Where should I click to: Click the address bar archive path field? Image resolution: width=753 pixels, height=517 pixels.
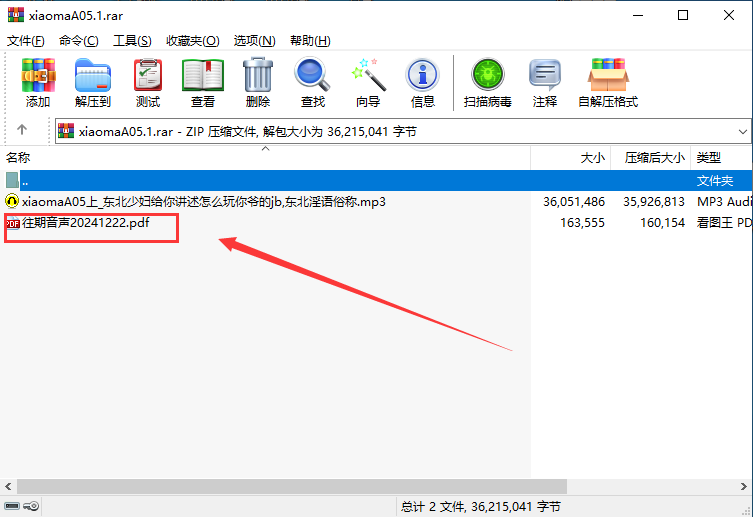point(402,131)
